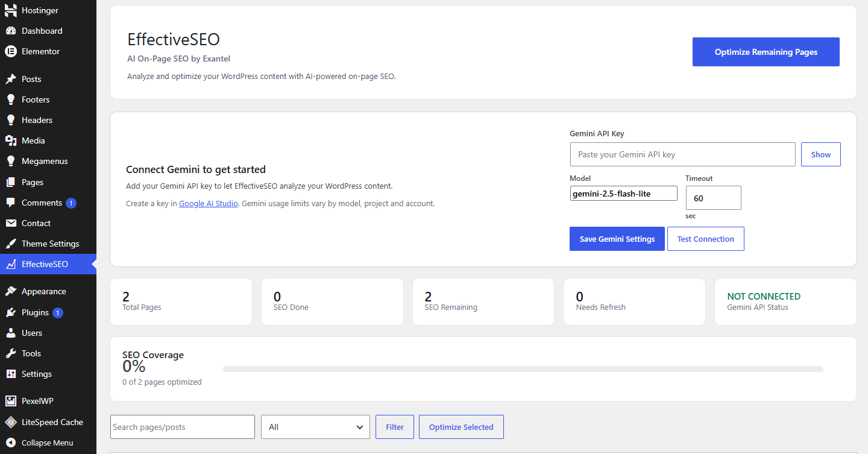Click the Footers lightbulb icon
Screen dimensions: 868x454
coord(11,99)
